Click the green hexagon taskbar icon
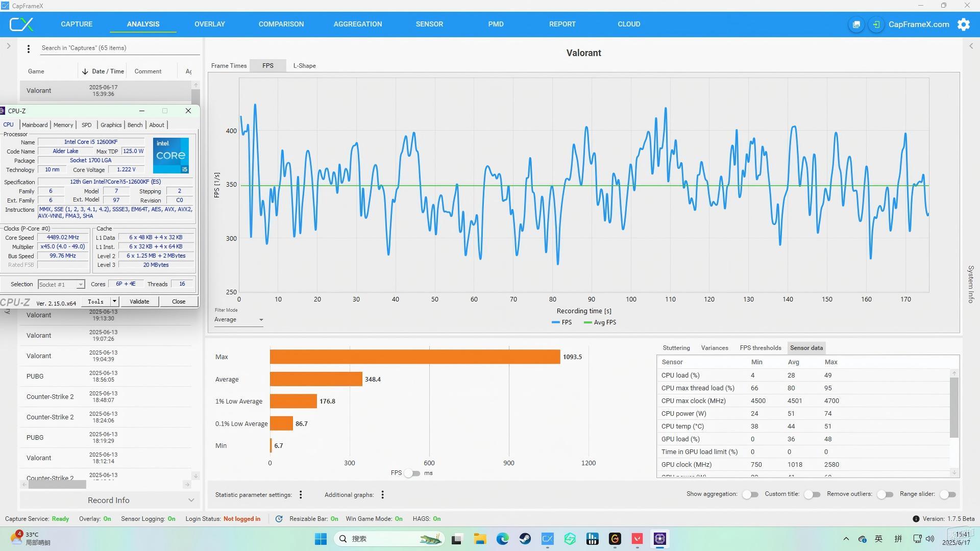Image resolution: width=980 pixels, height=551 pixels. point(570,539)
